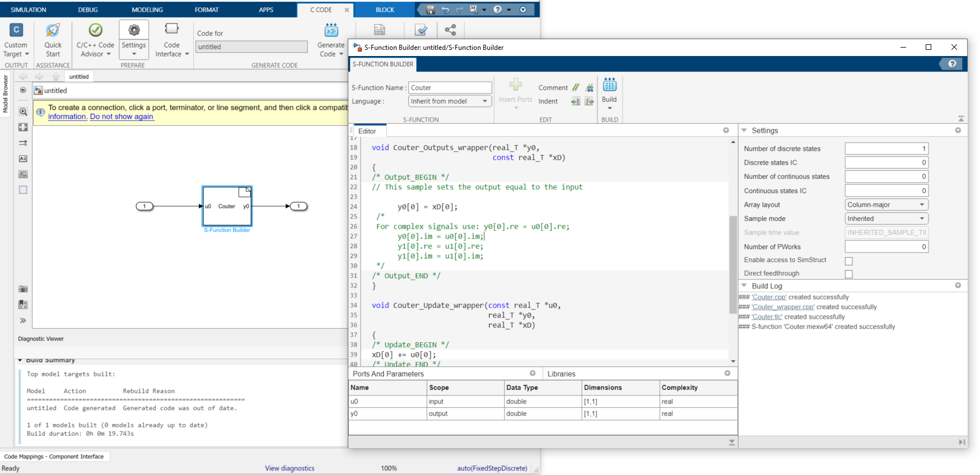Switch to the BLOCK tab
Screen dimensions: 980x475
pyautogui.click(x=385, y=10)
